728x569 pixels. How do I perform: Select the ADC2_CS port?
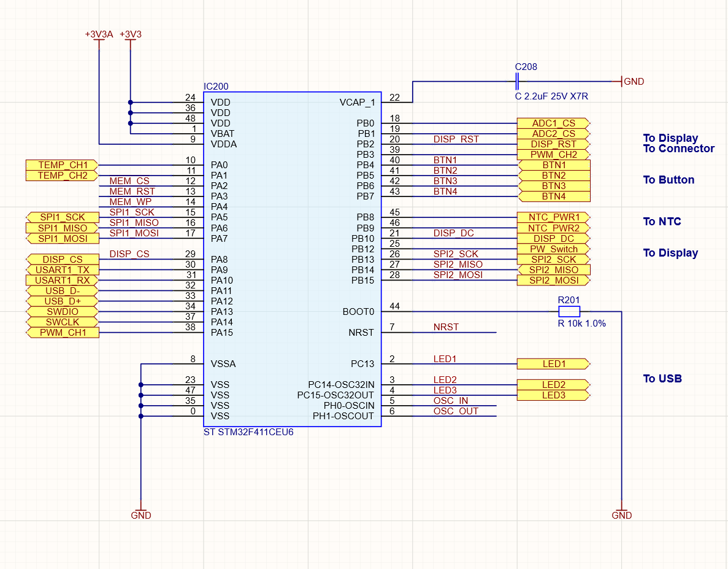point(553,134)
